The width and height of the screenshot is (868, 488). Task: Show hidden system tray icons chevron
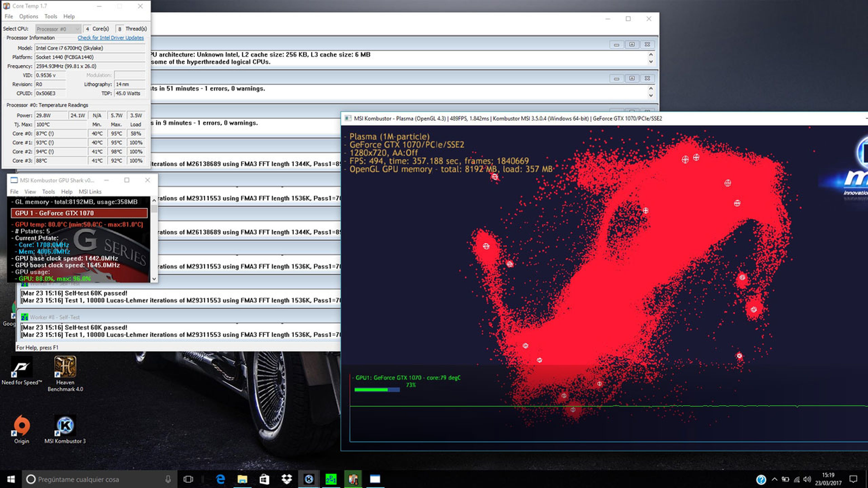click(774, 479)
